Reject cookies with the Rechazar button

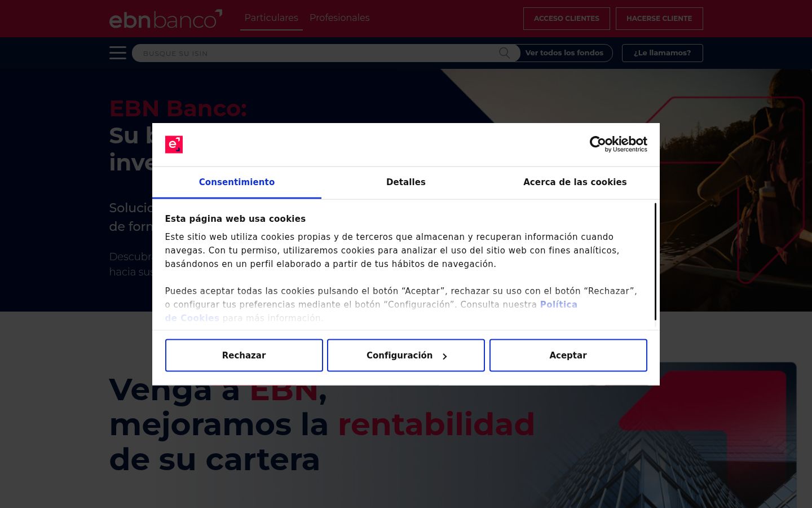[x=244, y=356]
